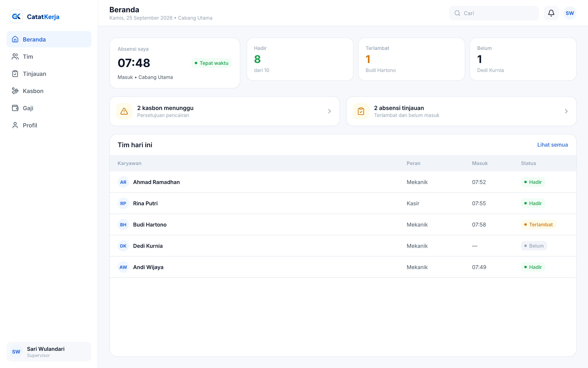Click the CatatKerja logo icon
The width and height of the screenshot is (588, 368).
16,17
